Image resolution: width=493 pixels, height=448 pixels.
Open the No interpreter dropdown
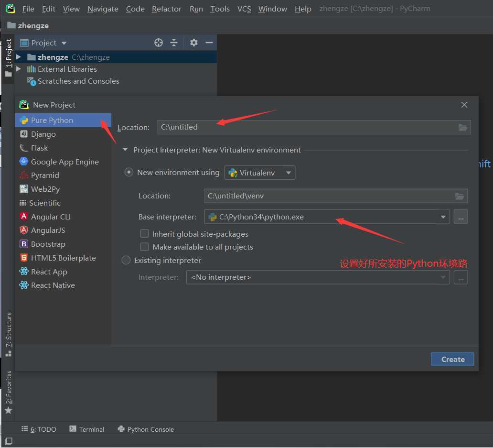tap(318, 277)
